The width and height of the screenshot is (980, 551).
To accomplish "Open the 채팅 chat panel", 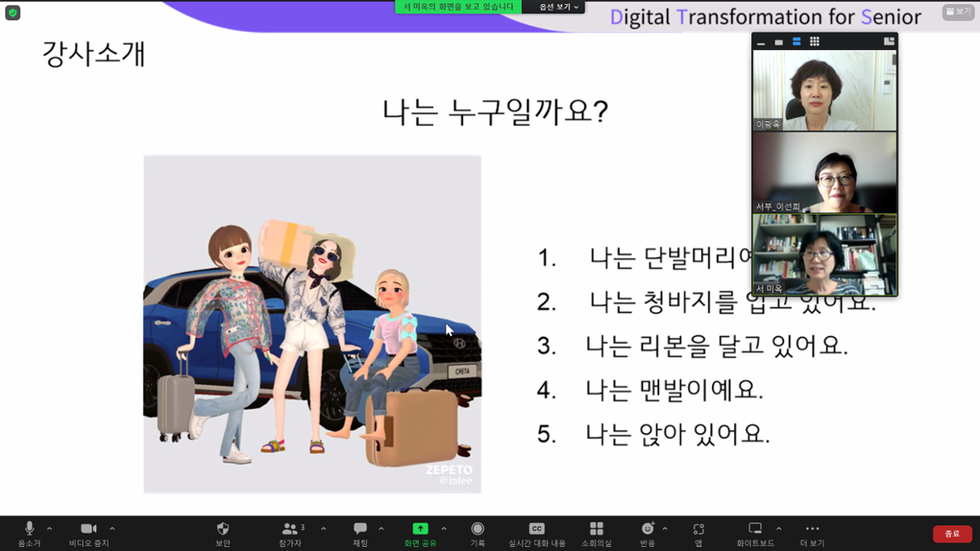I will coord(359,531).
